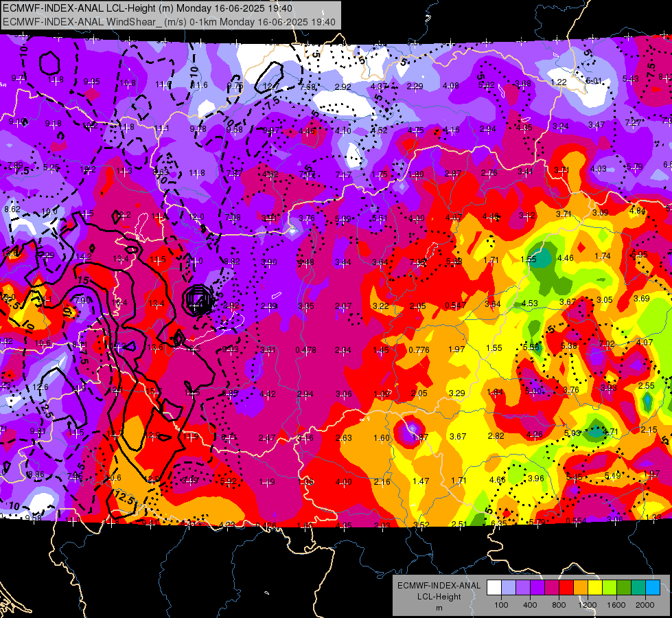Click 'LCL-Height' text in the legend box
The width and height of the screenshot is (672, 618).
pyautogui.click(x=439, y=597)
